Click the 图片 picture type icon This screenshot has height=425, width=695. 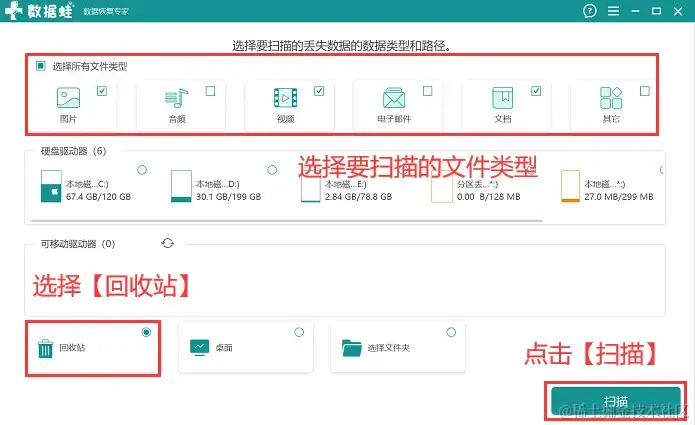[x=68, y=97]
